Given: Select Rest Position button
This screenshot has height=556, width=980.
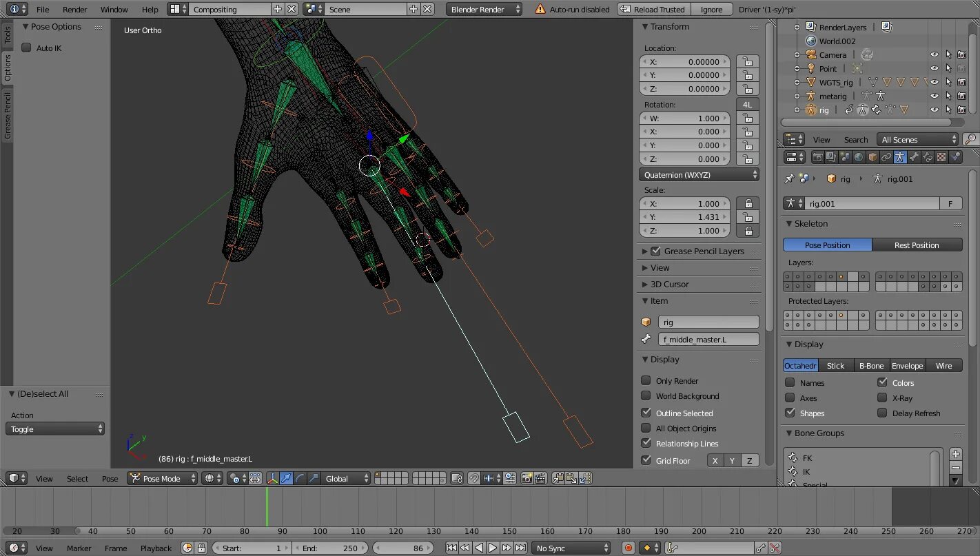Looking at the screenshot, I should (917, 245).
